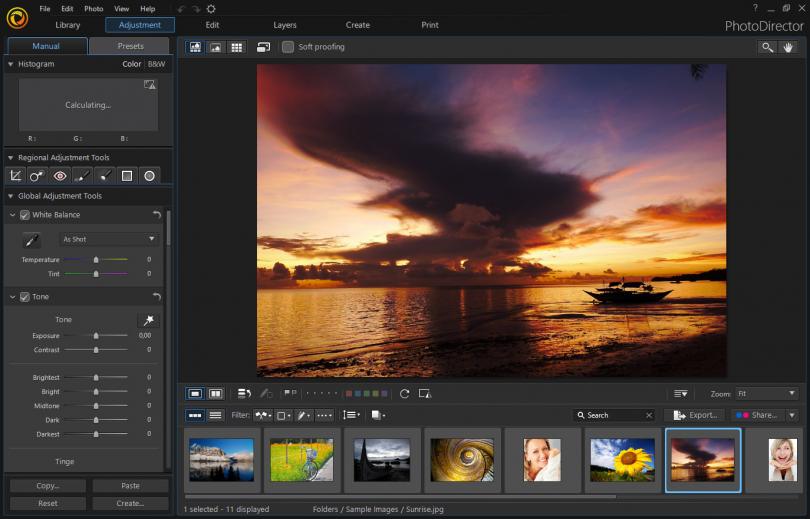Collapse the Histogram section
Screen dimensions: 810x519
[x=10, y=64]
